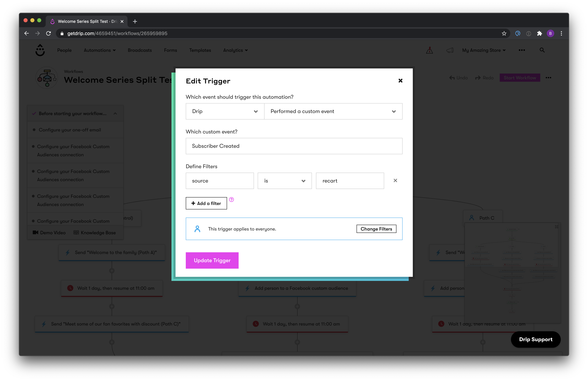Bookmark this page with star icon

pos(504,33)
